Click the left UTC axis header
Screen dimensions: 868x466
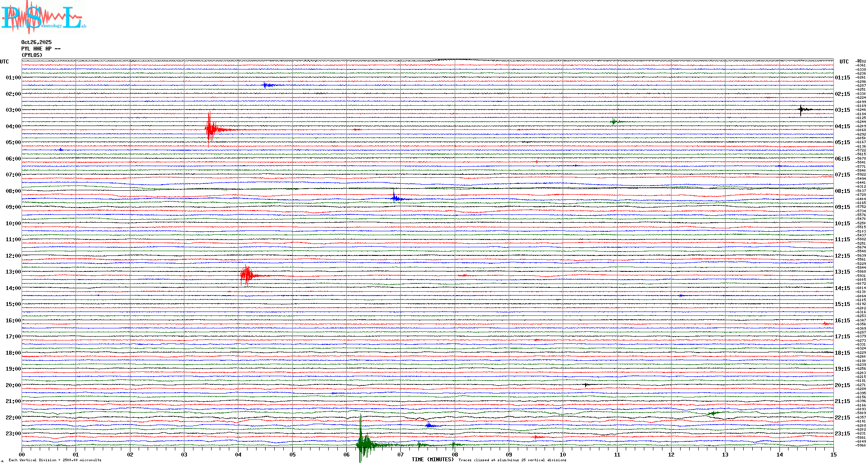point(4,62)
